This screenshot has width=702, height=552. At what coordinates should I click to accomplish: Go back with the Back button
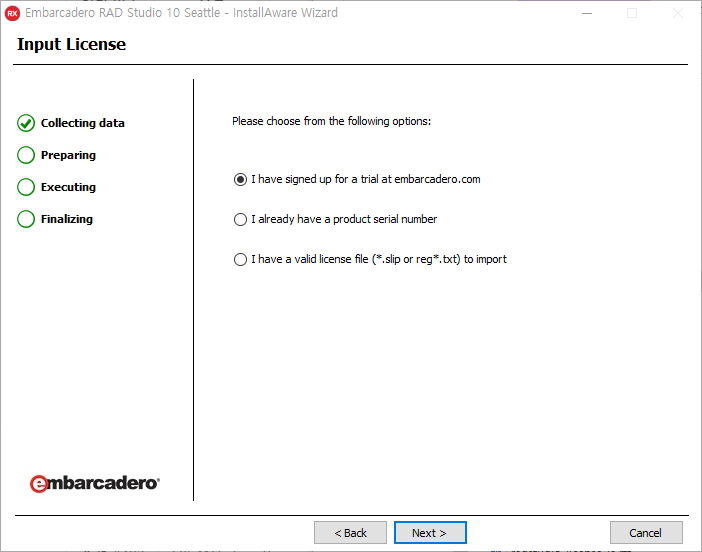pos(350,533)
